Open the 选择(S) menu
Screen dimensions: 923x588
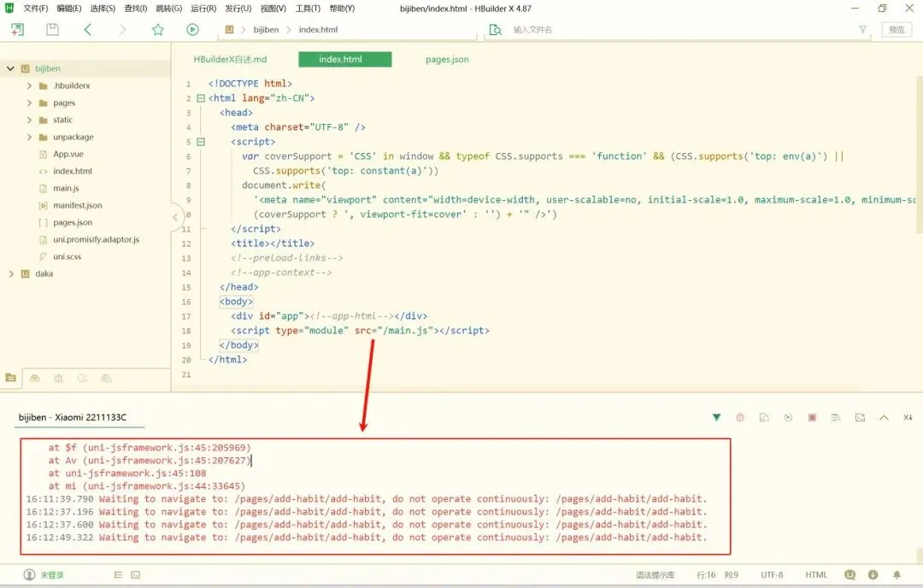coord(103,9)
